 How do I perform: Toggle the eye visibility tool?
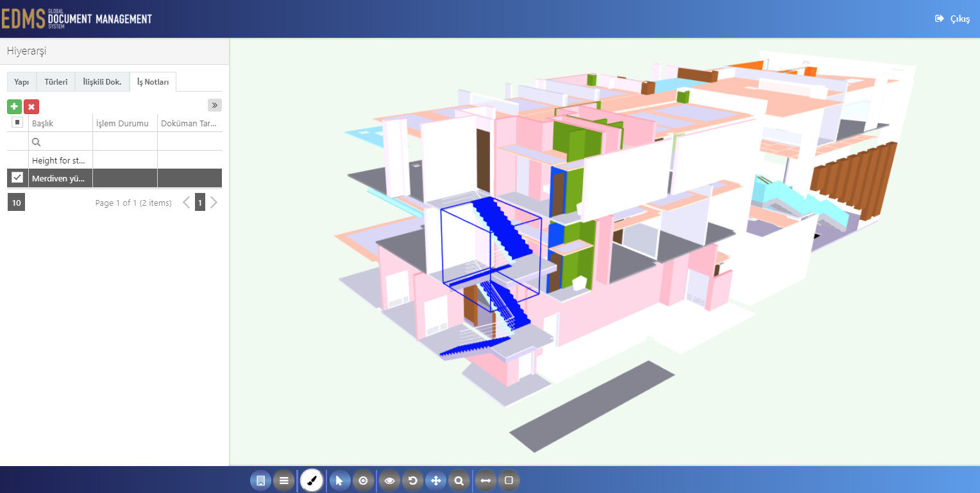pyautogui.click(x=389, y=480)
